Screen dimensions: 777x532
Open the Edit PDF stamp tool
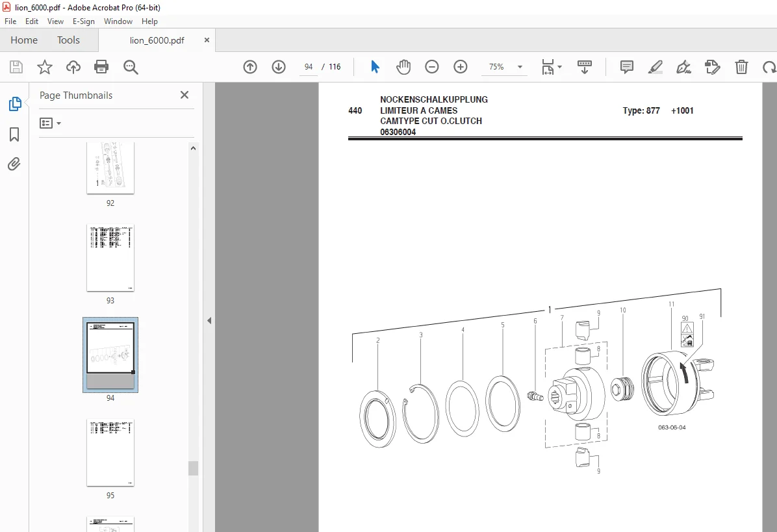(x=712, y=67)
